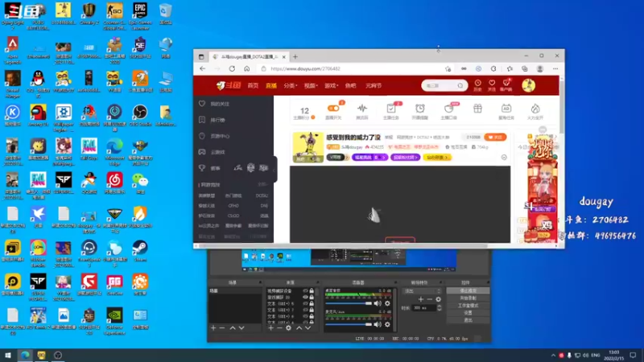Select the highlighted live nav item in Douyu

coord(271,86)
